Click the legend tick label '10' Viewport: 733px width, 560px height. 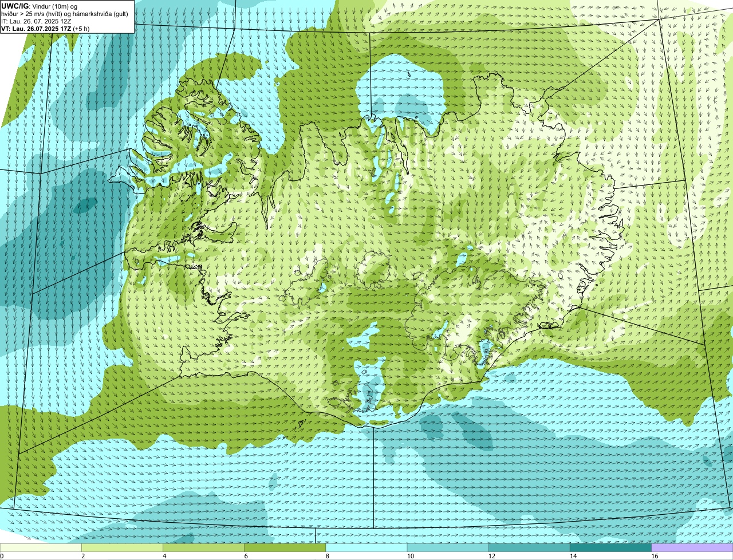click(410, 556)
